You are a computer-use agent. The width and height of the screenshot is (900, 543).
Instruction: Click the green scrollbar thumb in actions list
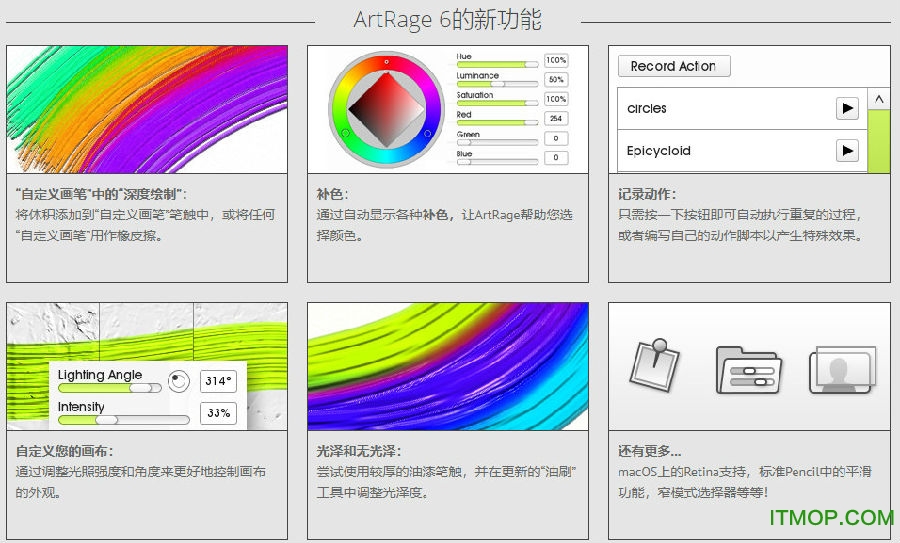tap(879, 141)
